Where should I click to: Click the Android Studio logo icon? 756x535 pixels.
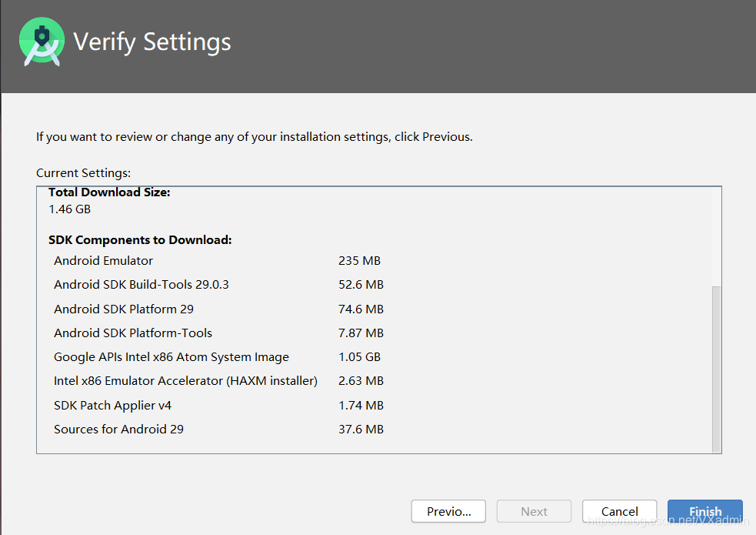[x=42, y=42]
